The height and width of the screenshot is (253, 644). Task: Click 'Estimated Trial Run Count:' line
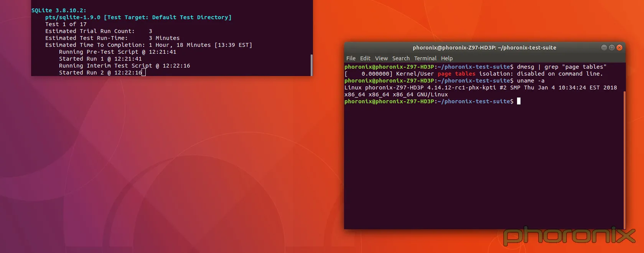pyautogui.click(x=99, y=31)
